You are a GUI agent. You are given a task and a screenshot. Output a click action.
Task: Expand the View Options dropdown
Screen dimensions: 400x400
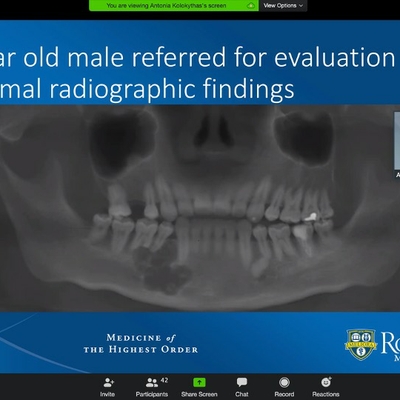tap(283, 6)
